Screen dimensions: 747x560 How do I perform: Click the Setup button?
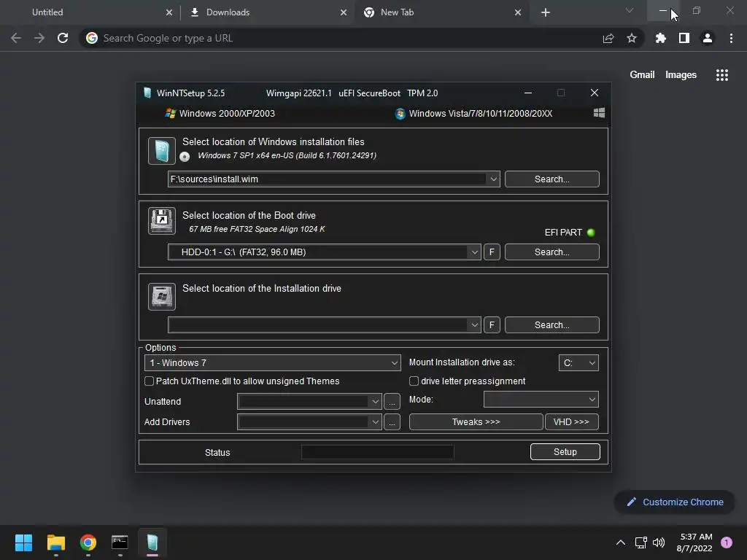pyautogui.click(x=565, y=452)
